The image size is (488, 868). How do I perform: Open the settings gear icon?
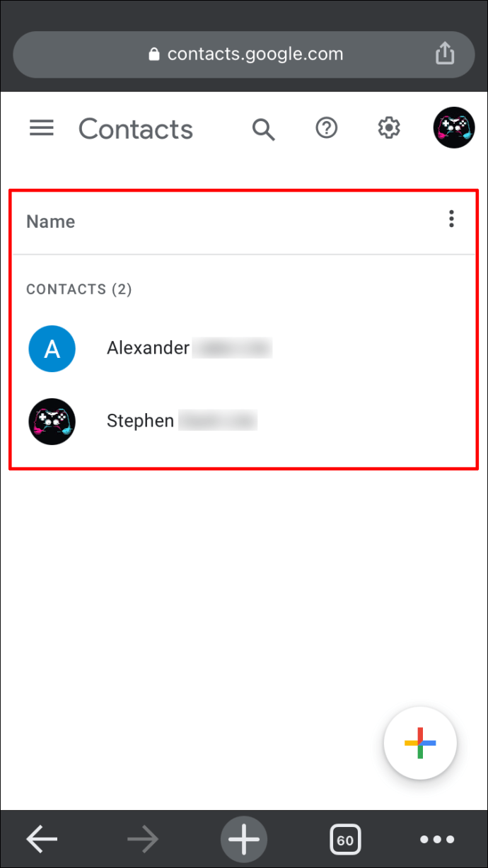388,128
